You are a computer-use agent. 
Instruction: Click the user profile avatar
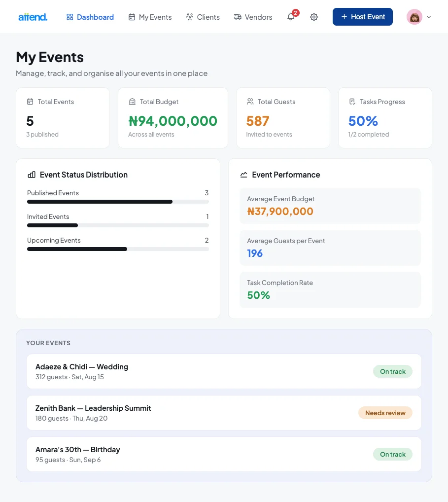point(414,17)
